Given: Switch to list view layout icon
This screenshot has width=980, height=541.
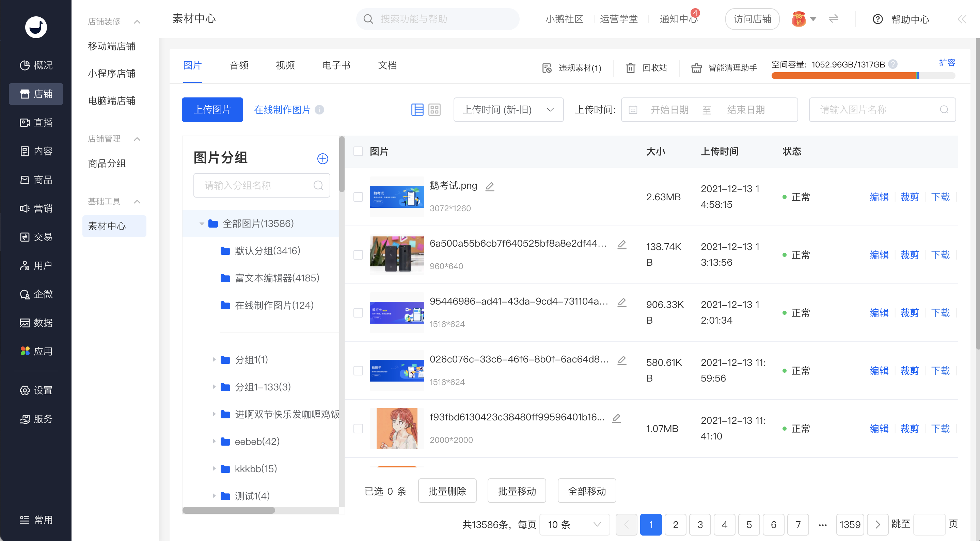Looking at the screenshot, I should coord(417,110).
